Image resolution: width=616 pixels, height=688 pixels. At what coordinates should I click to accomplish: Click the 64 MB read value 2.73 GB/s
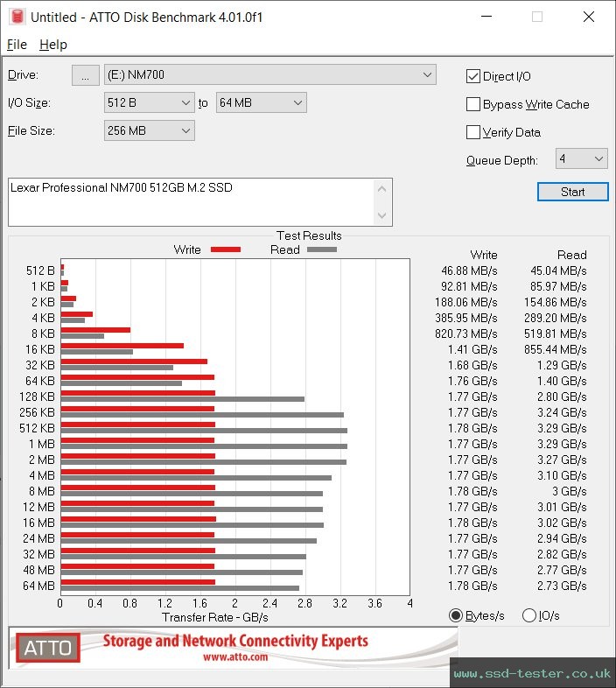[x=562, y=586]
